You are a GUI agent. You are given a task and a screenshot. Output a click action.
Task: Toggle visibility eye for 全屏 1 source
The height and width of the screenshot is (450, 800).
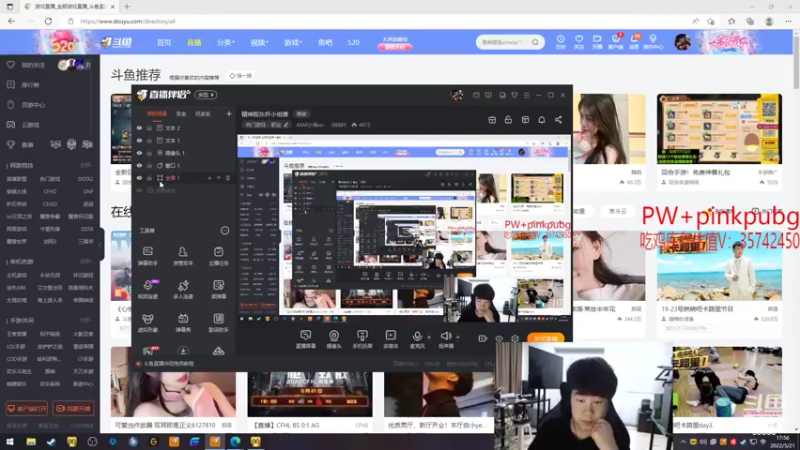[x=139, y=178]
